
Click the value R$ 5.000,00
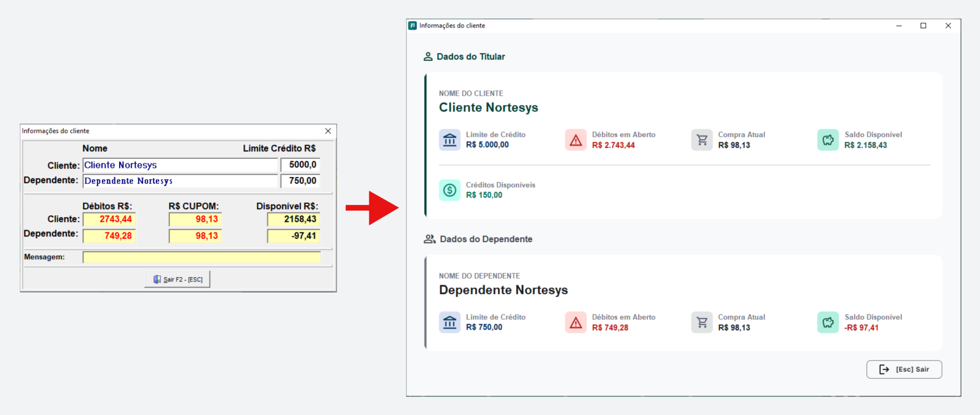click(x=487, y=145)
